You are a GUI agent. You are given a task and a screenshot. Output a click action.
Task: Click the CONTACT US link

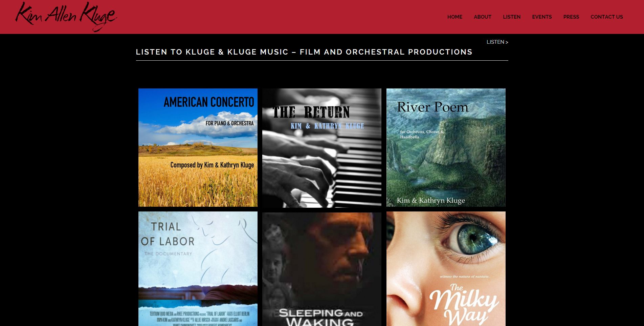coord(607,17)
